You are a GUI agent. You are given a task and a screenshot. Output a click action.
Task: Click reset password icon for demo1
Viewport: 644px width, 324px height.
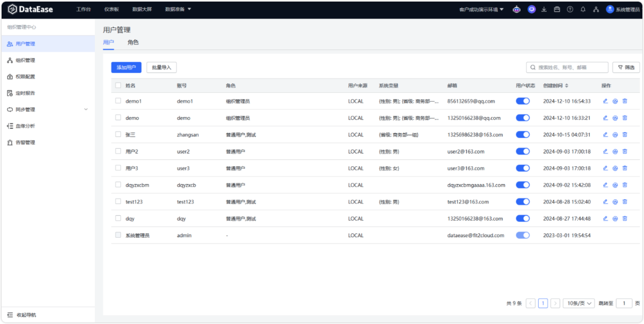pyautogui.click(x=615, y=101)
